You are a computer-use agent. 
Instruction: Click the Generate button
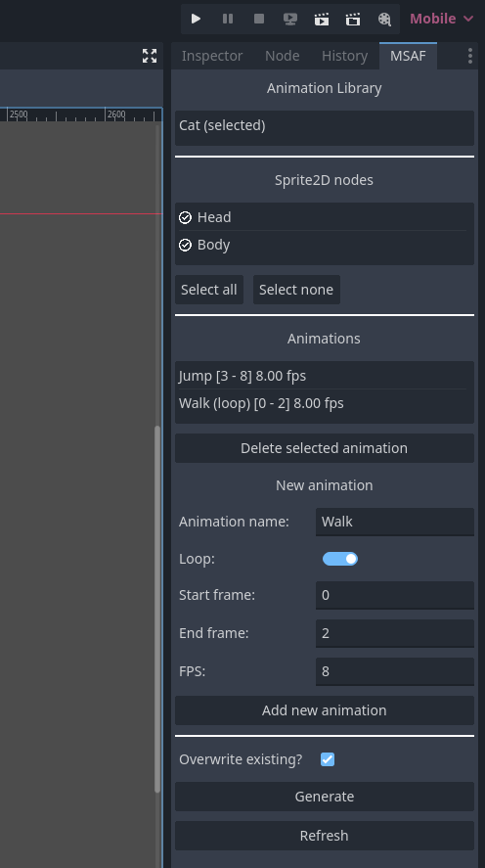325,797
